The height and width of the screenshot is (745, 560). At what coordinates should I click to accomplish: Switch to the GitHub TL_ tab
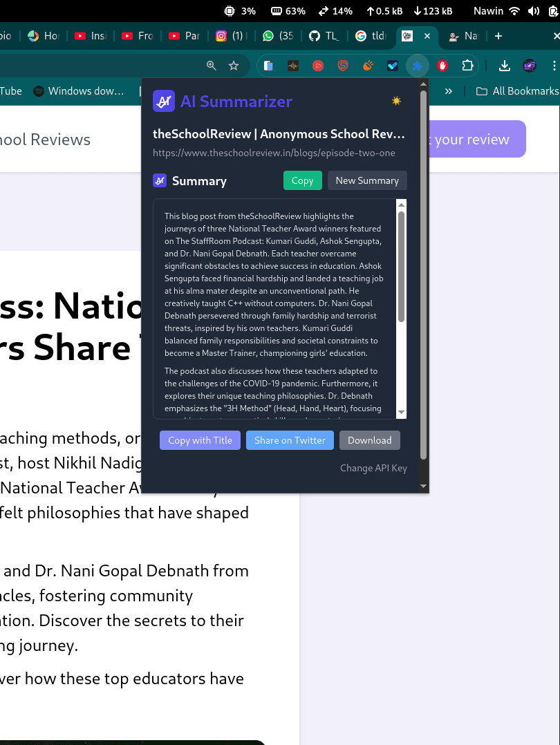325,36
